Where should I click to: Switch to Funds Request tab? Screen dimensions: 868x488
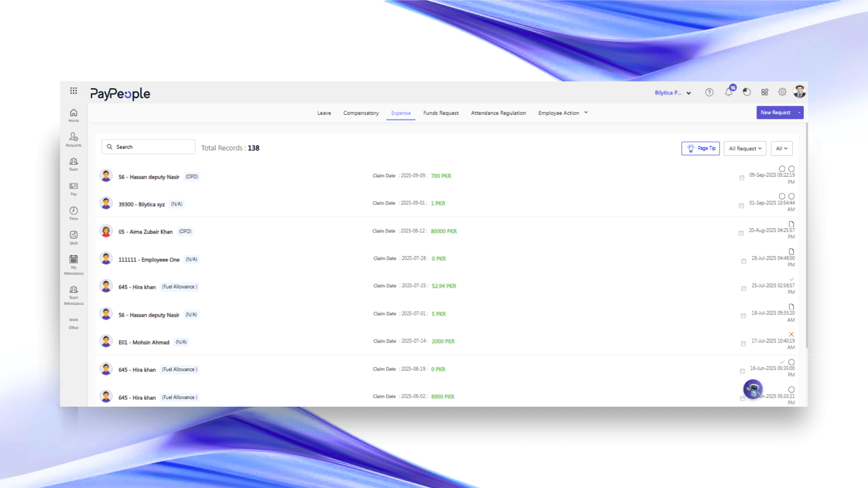[441, 113]
